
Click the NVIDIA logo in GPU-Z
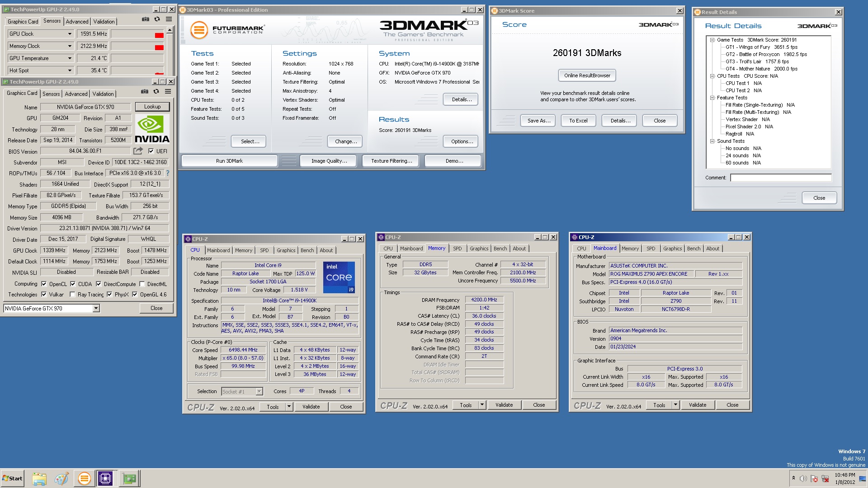point(152,129)
